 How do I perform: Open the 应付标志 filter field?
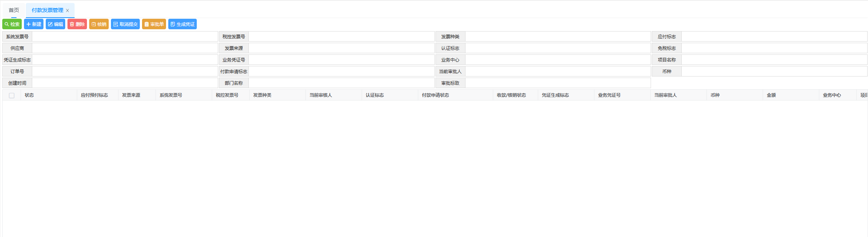[x=774, y=37]
